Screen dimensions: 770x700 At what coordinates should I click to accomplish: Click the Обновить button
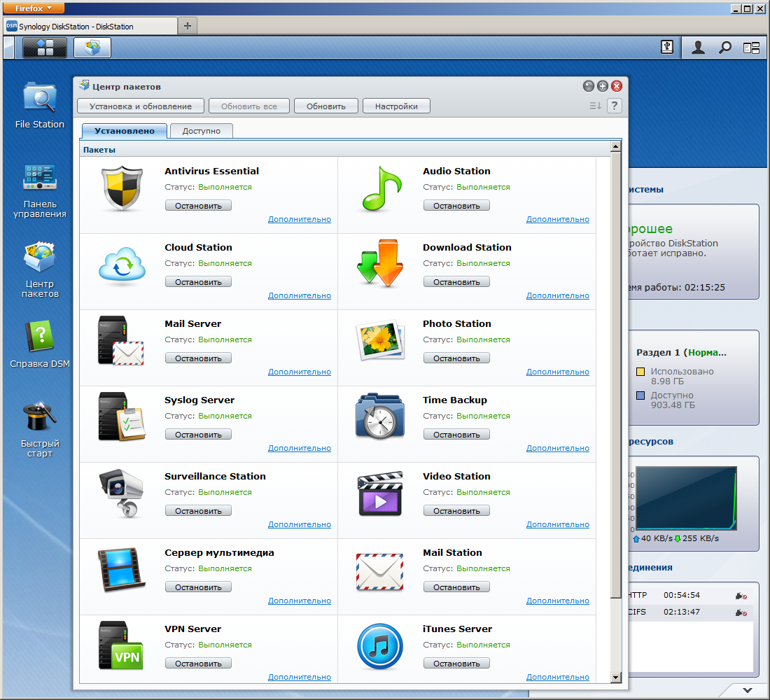click(326, 106)
